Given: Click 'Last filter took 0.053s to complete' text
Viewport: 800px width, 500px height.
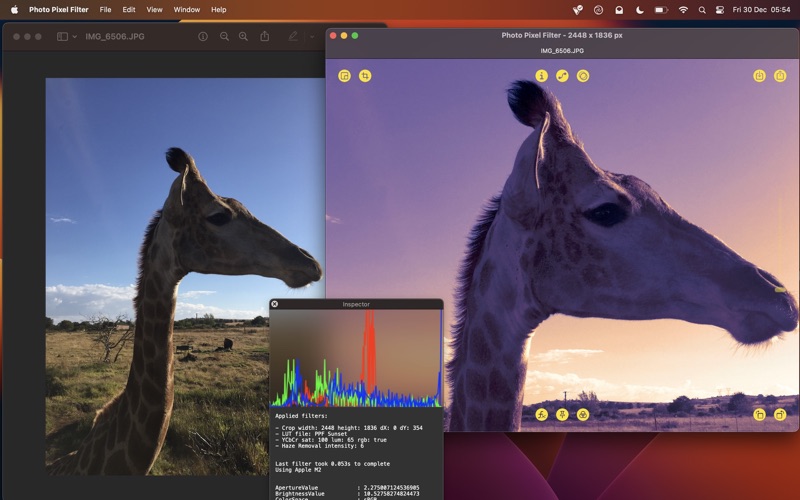Looking at the screenshot, I should click(x=332, y=464).
